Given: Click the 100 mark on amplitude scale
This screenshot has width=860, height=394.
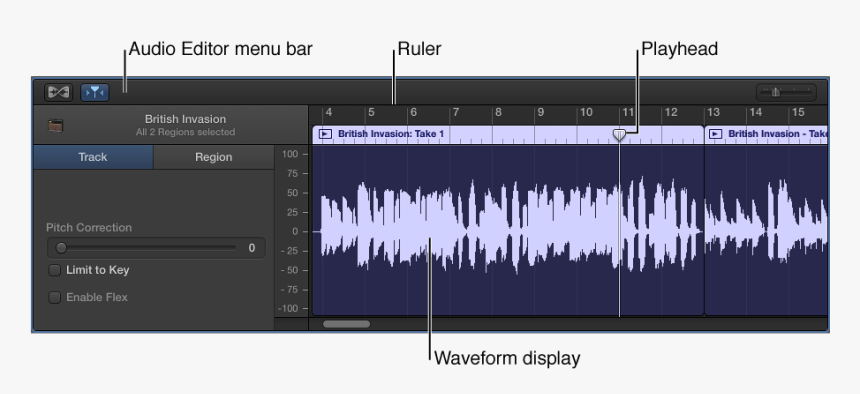Looking at the screenshot, I should [x=290, y=154].
